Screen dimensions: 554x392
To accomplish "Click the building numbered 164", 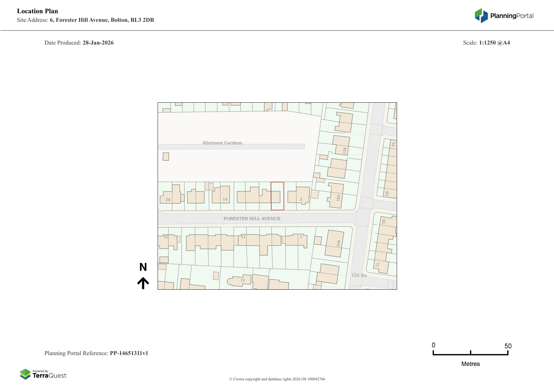I will (334, 244).
